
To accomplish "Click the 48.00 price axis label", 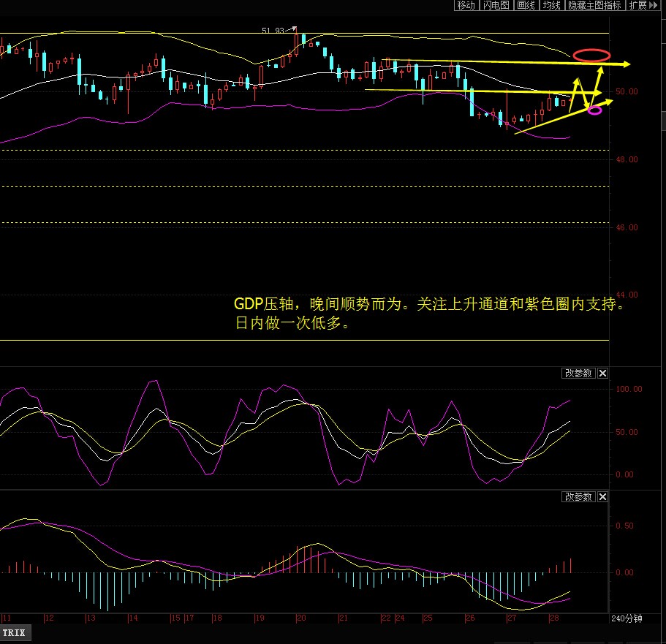I will [x=627, y=160].
